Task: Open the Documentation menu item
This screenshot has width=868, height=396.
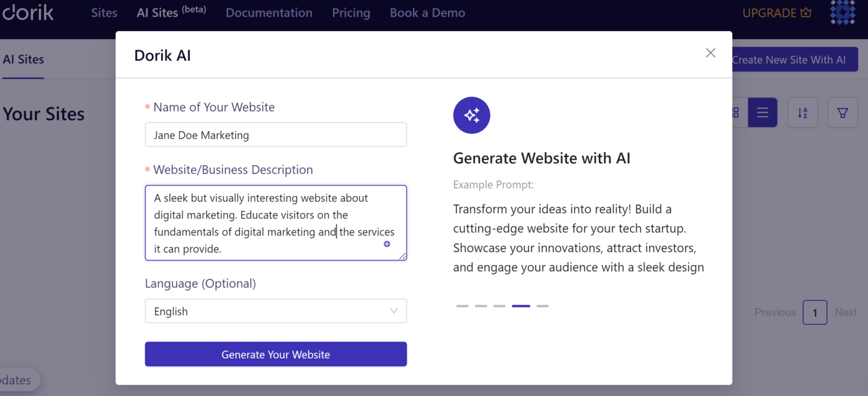Action: (x=269, y=12)
